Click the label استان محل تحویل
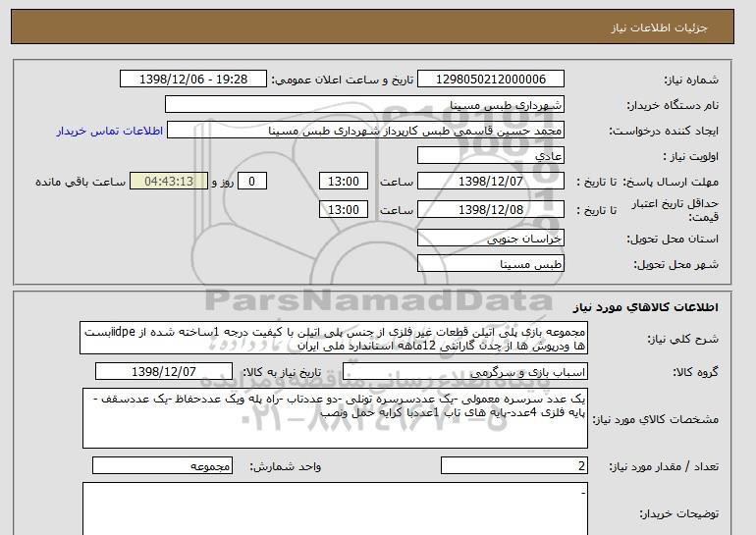Screen dimensions: 756x535 pyautogui.click(x=673, y=239)
